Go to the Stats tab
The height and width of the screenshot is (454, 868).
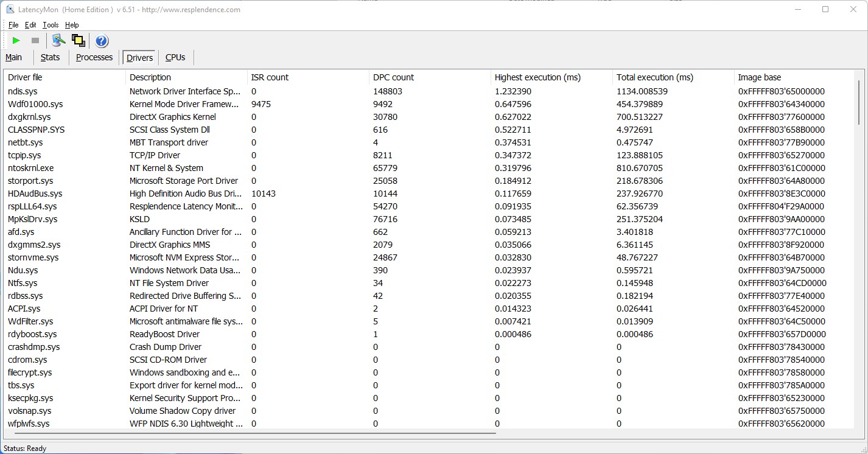tap(50, 57)
